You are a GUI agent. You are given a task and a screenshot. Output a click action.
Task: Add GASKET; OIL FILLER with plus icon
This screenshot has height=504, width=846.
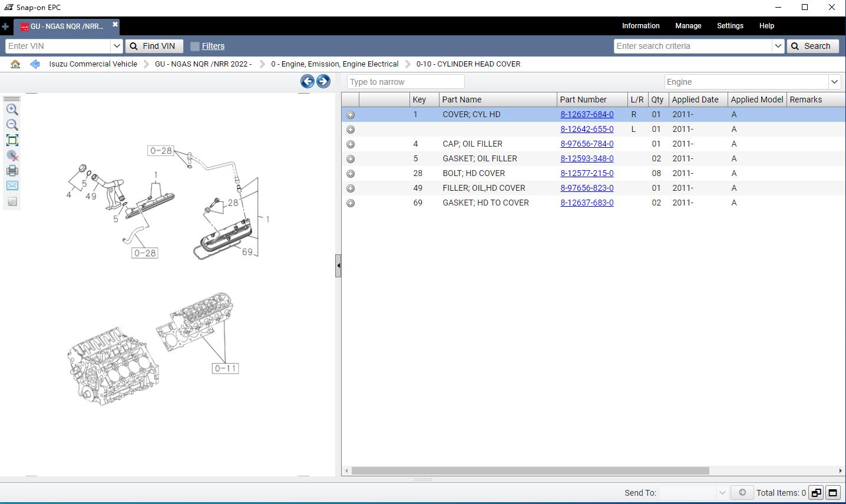pyautogui.click(x=351, y=159)
